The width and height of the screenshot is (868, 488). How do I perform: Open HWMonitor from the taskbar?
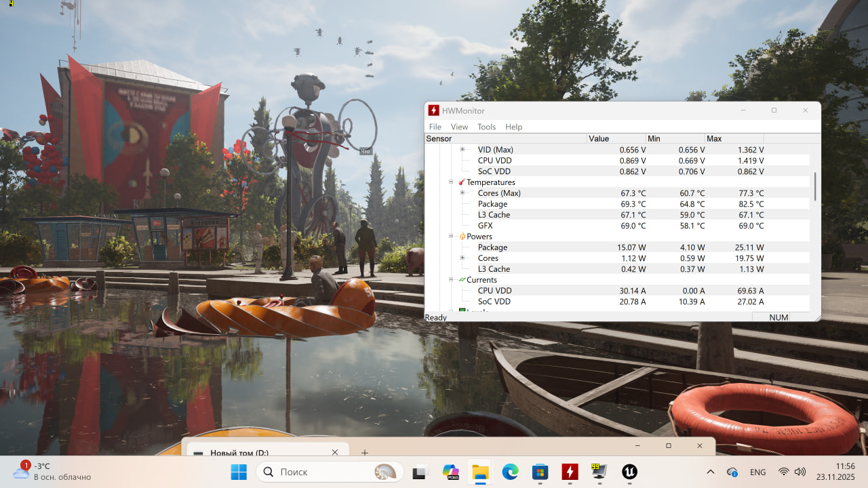coord(570,472)
